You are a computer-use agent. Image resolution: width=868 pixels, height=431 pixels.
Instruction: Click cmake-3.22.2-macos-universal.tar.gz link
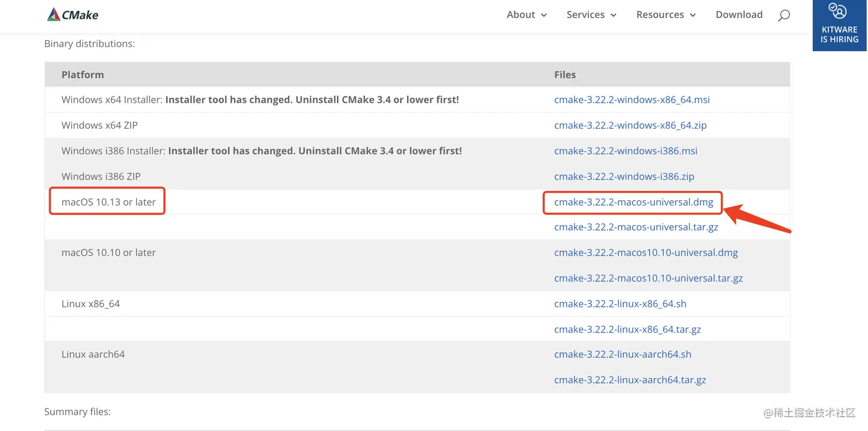pos(635,228)
